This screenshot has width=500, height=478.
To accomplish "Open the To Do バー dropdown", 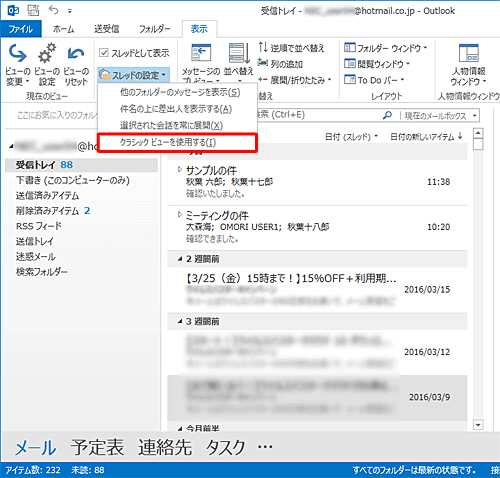I will [374, 80].
